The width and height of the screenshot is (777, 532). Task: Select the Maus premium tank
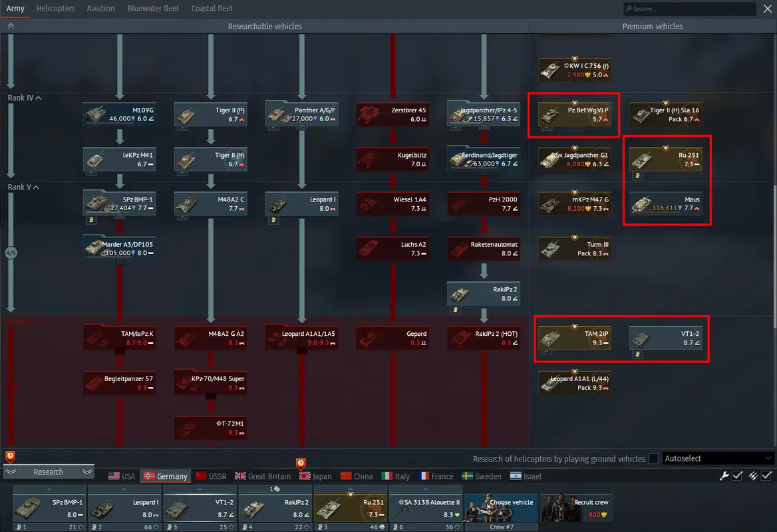[x=665, y=203]
